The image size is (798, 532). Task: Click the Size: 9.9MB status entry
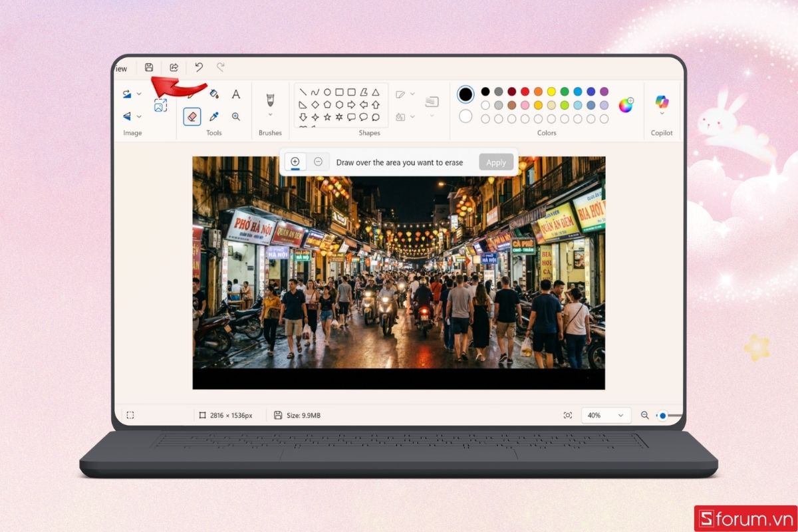[x=297, y=415]
